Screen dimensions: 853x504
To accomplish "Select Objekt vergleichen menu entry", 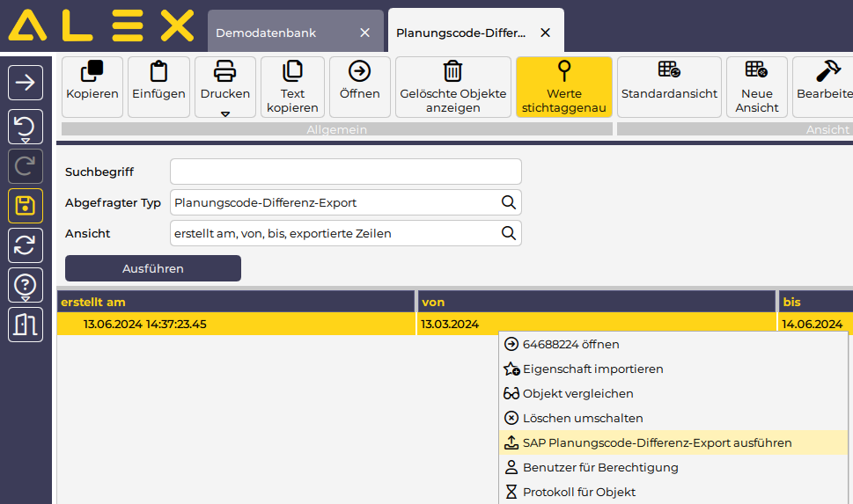I will [577, 394].
